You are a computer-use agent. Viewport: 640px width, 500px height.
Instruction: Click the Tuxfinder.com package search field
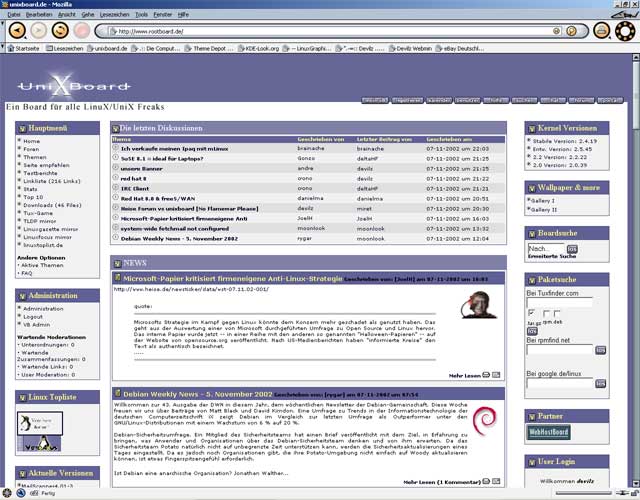coord(560,302)
